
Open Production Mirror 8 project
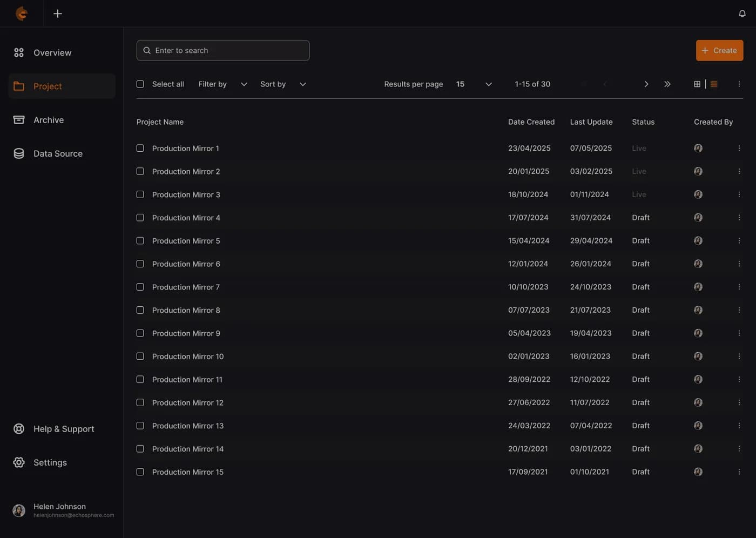coord(186,310)
